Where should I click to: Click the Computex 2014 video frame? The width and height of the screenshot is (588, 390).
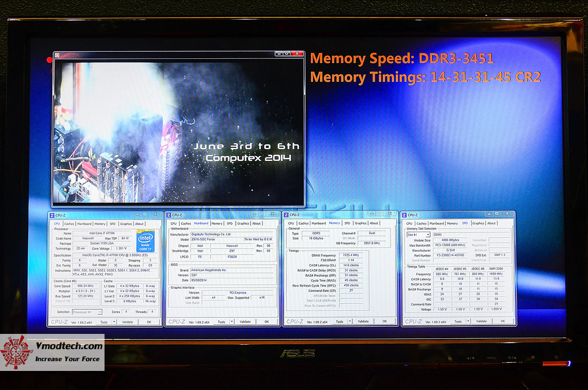coord(179,131)
